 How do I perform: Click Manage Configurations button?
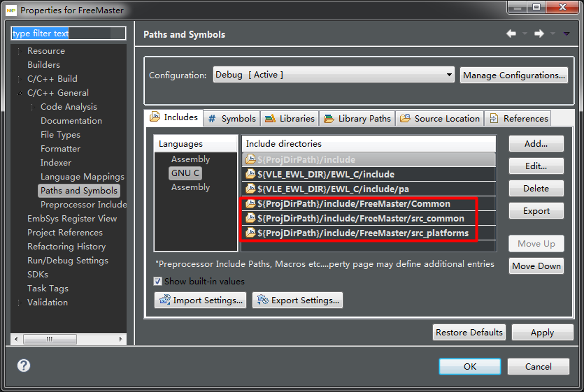click(514, 75)
